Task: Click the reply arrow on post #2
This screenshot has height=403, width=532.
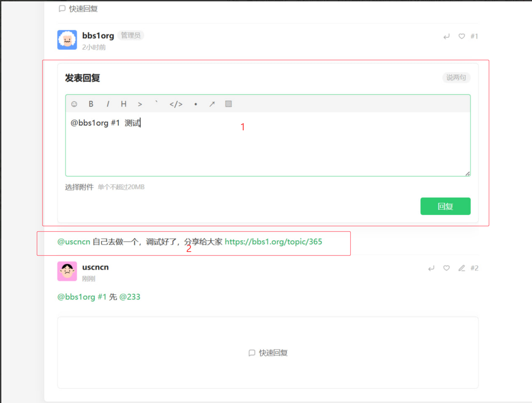Action: [431, 268]
